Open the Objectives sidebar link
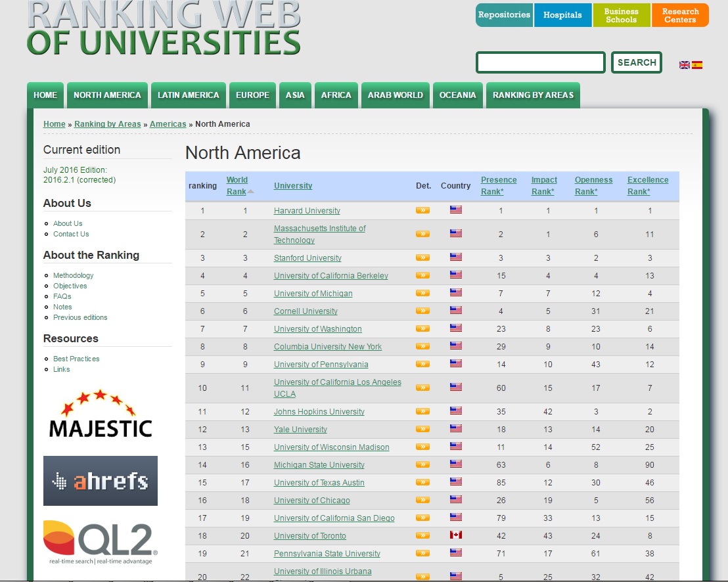Image resolution: width=728 pixels, height=582 pixels. [70, 286]
